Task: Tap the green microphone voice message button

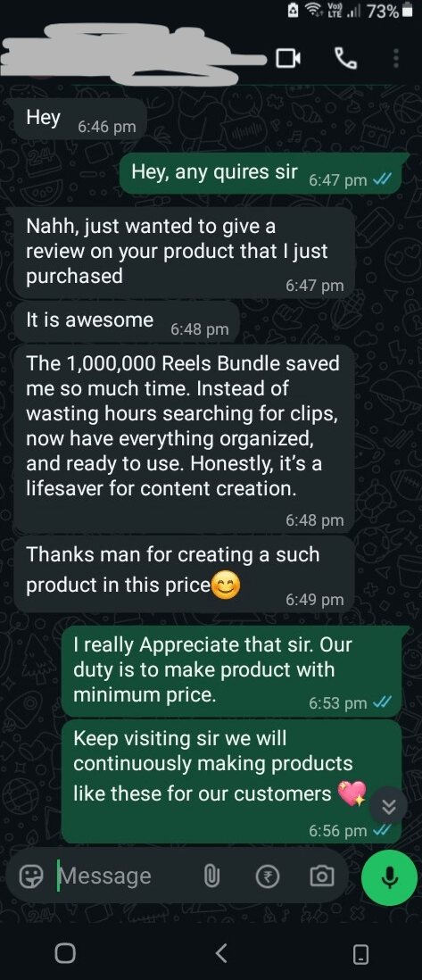Action: 390,876
